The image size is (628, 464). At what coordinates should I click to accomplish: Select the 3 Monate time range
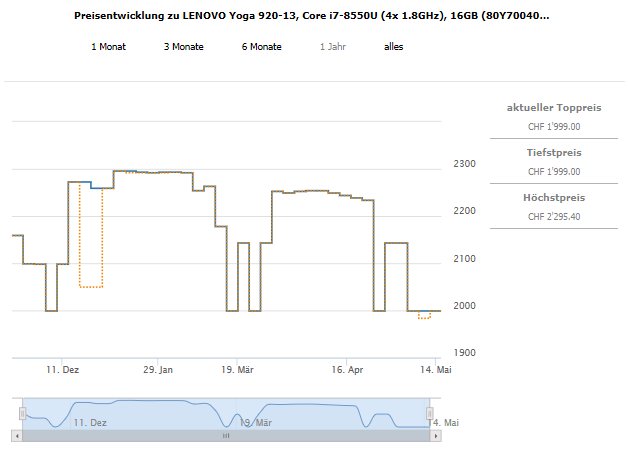pos(184,47)
